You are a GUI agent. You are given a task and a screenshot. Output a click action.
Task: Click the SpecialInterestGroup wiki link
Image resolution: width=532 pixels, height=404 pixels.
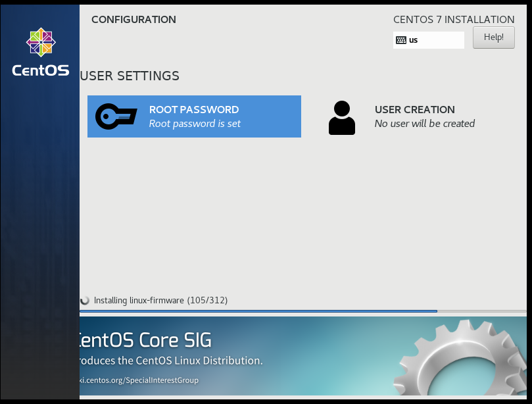[x=138, y=380]
